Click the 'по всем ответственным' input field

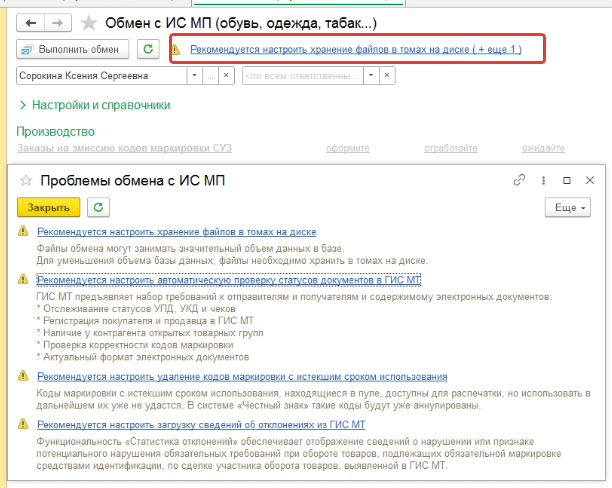coord(302,76)
